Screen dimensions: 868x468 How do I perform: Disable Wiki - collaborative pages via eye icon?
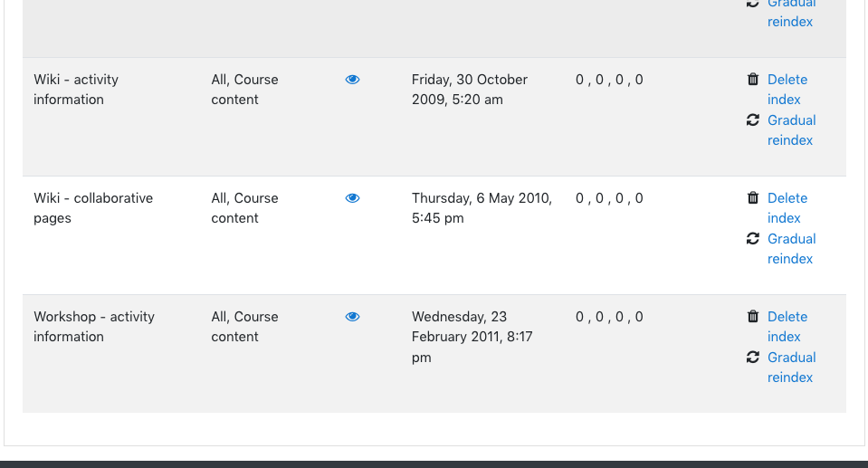pos(353,198)
